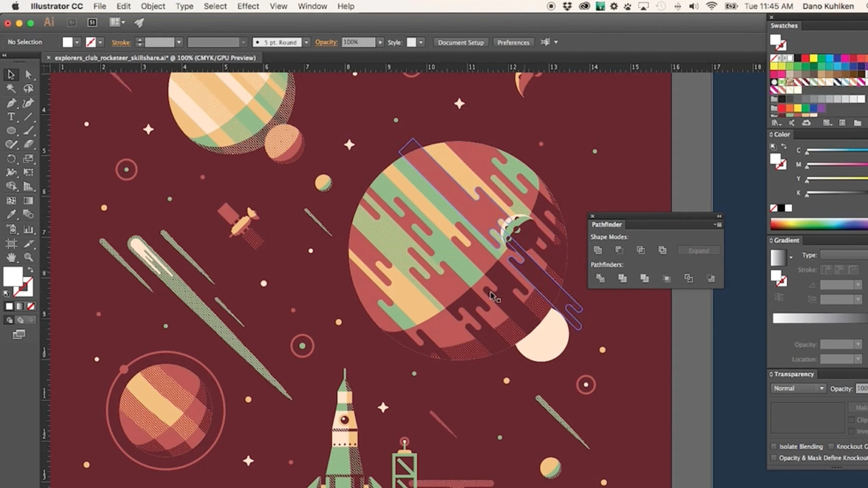This screenshot has width=868, height=488.
Task: Select the Type tool
Action: (11, 117)
